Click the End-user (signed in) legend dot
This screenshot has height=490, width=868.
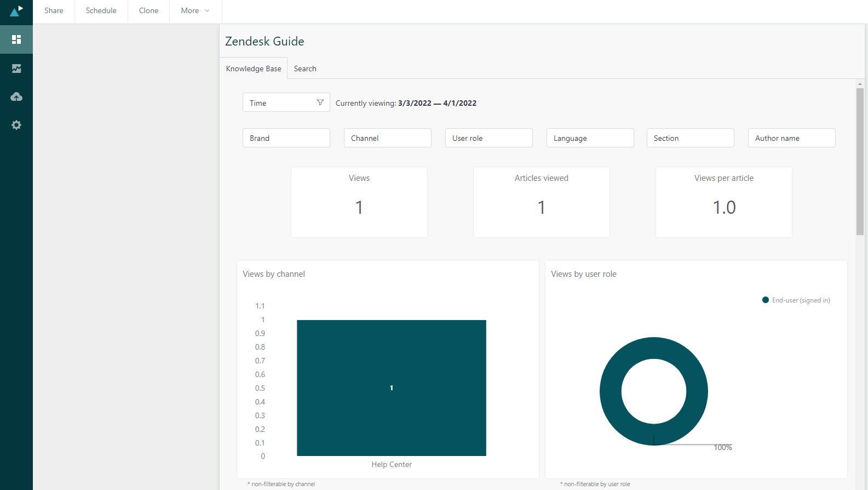766,300
